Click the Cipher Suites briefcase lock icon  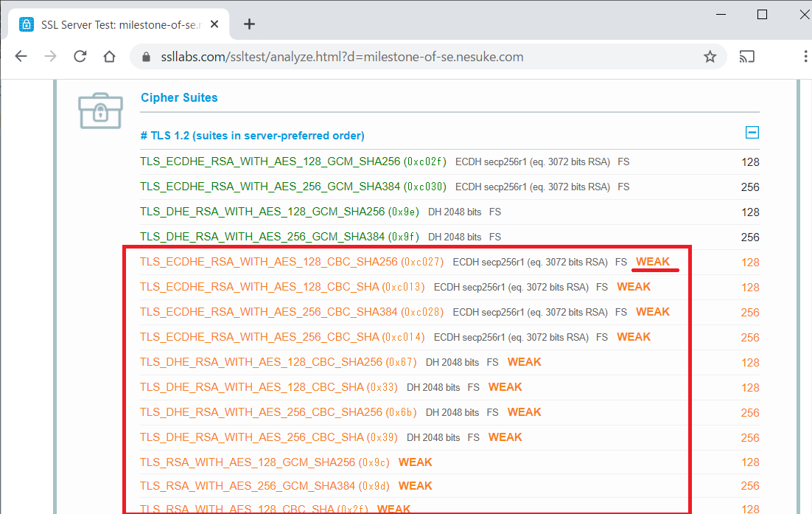tap(100, 111)
